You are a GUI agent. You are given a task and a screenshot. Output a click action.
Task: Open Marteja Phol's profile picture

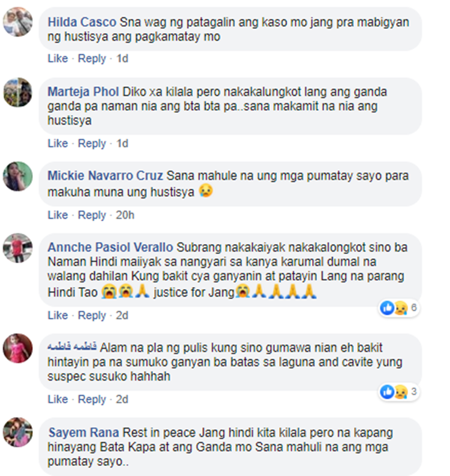(x=17, y=92)
